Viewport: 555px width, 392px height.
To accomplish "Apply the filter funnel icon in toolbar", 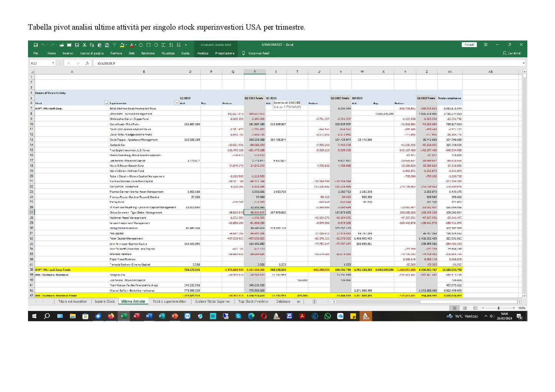I will [114, 45].
